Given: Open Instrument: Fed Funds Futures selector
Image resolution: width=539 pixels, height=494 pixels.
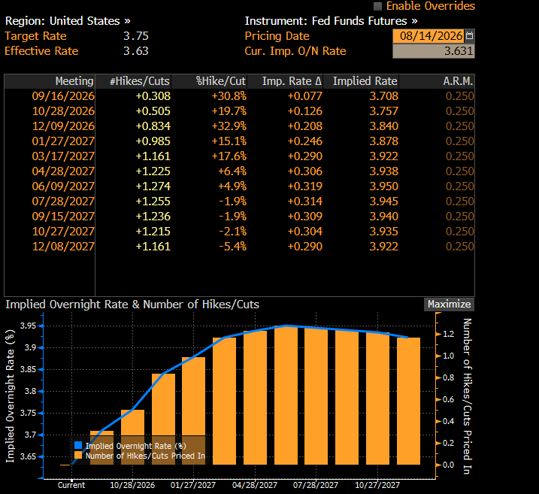Looking at the screenshot, I should coord(331,21).
